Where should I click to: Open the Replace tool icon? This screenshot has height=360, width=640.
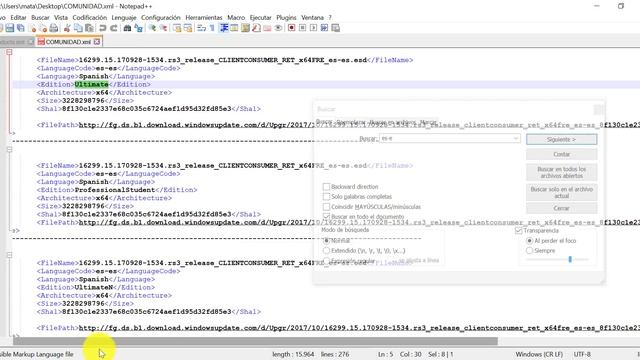[x=139, y=28]
